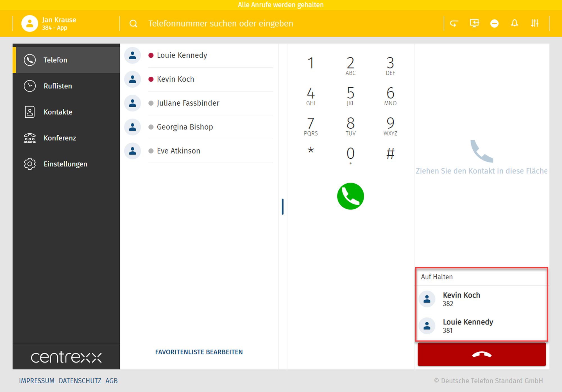Open the Ruflisten menu item
The image size is (562, 392).
58,86
